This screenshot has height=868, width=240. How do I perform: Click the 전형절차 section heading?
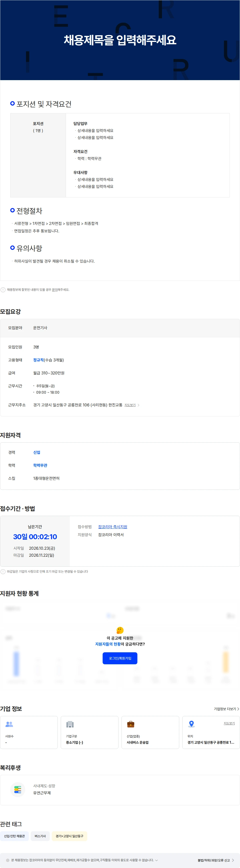pyautogui.click(x=29, y=211)
